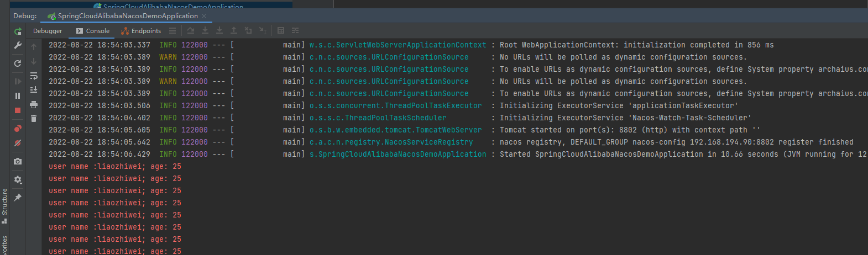
Task: Click w.s.c.ServletWebServerApplicationContext logger name
Action: click(x=398, y=45)
